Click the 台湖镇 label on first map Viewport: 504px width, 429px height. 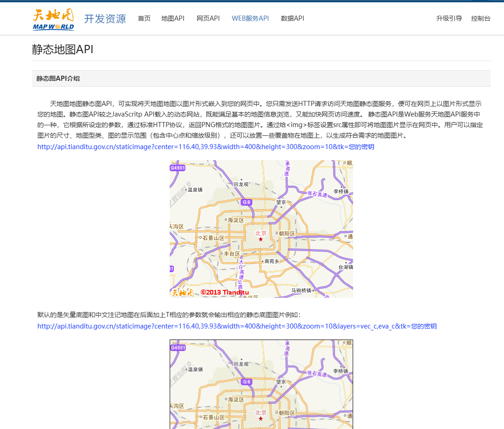[x=346, y=267]
